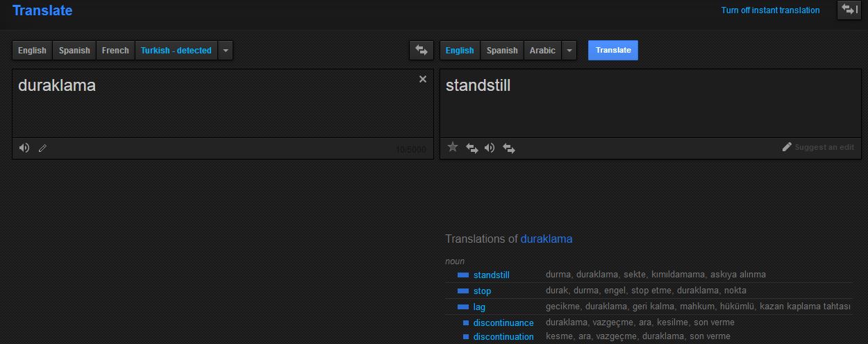
Task: Open the target language dropdown arrow
Action: point(569,51)
